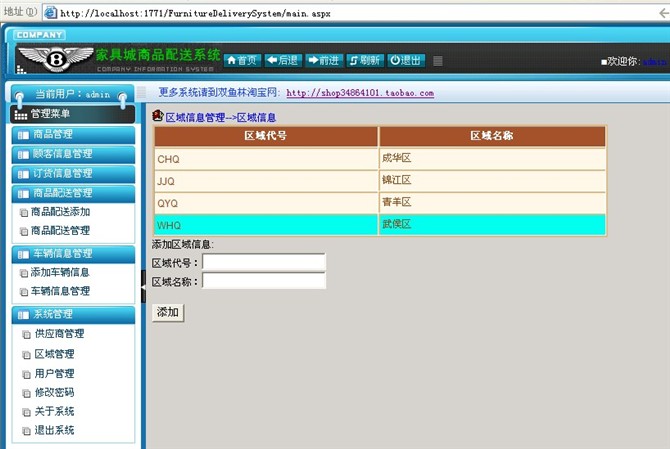670x449 pixels.
Task: Go to 首页 home button
Action: [242, 60]
